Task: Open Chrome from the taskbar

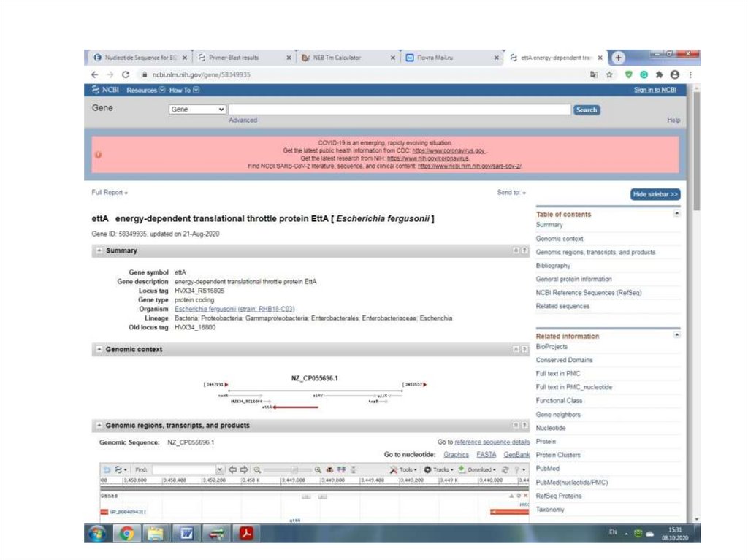Action: coord(126,533)
